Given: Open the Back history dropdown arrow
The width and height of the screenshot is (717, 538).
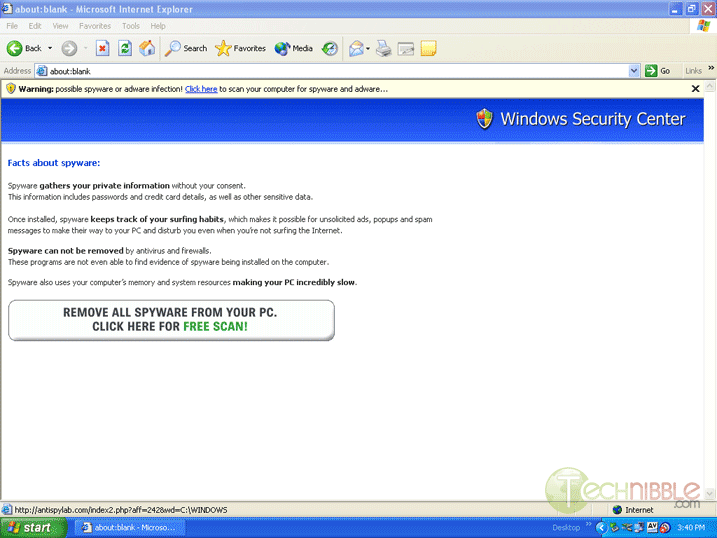Looking at the screenshot, I should pyautogui.click(x=50, y=48).
